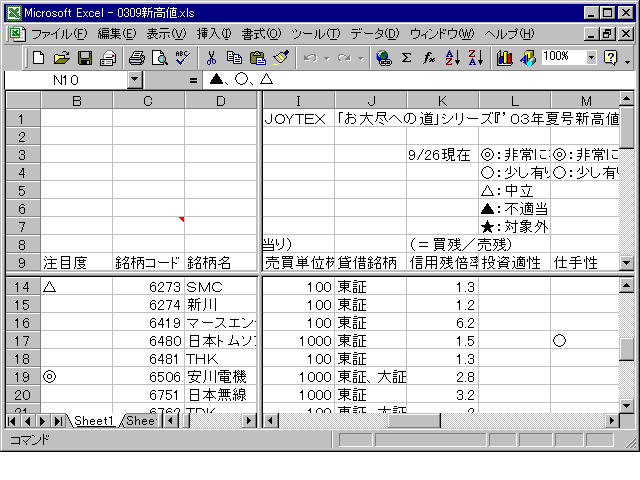Image resolution: width=640 pixels, height=480 pixels.
Task: Select cell with code 6273
Action: pos(149,287)
